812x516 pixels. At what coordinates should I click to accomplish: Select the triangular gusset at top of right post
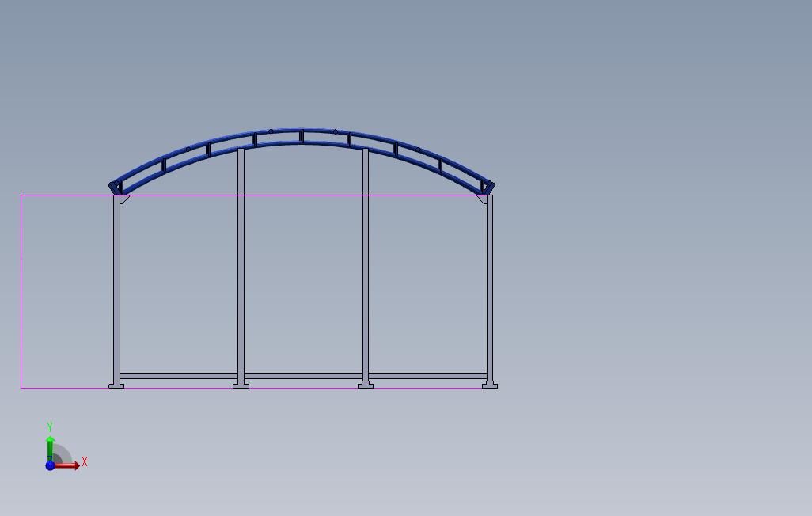click(x=482, y=199)
